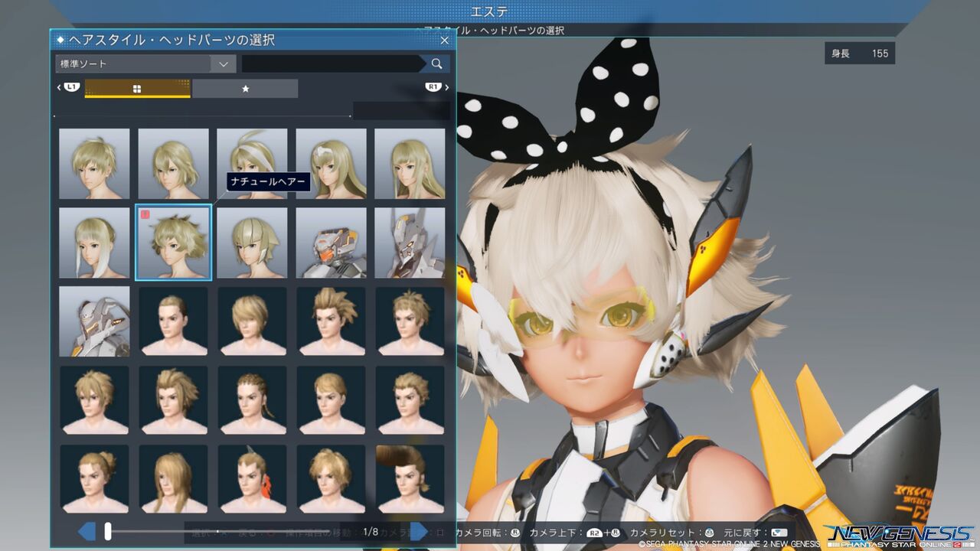
Task: Click the カメラ上下 hint
Action: click(x=575, y=532)
